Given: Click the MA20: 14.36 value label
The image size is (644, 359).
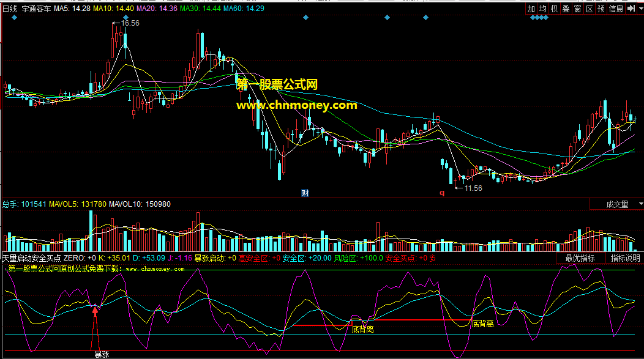Looking at the screenshot, I should click(157, 9).
